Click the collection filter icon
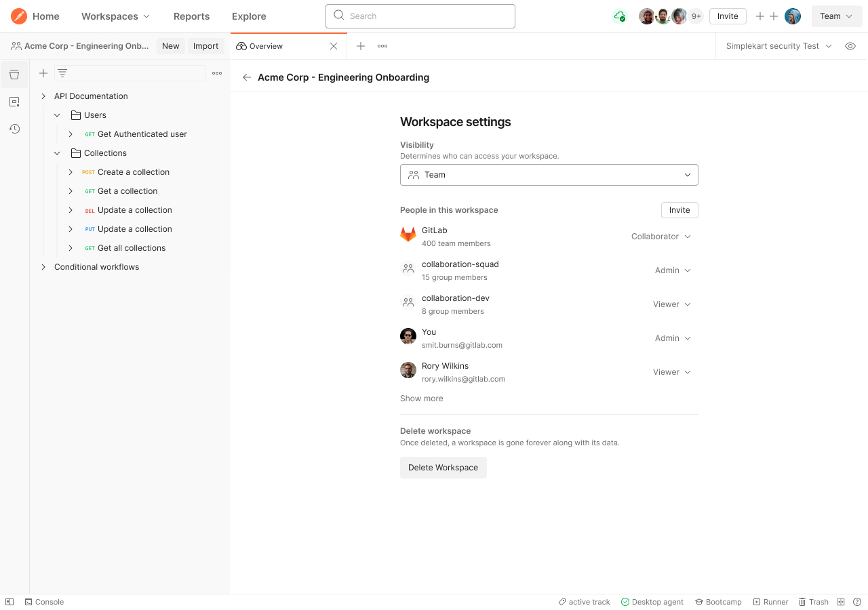 (x=62, y=73)
